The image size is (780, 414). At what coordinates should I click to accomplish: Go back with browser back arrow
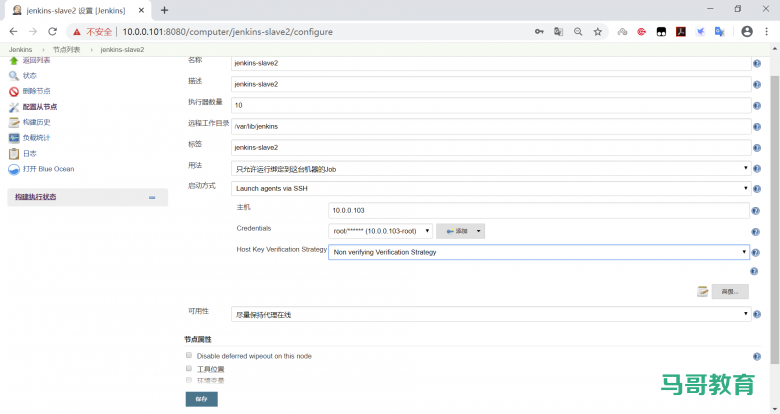pos(13,31)
